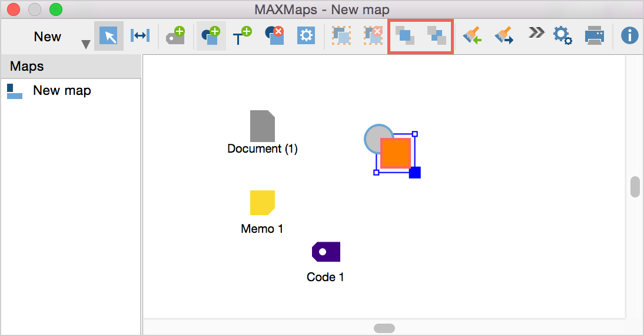Expand the toolbar overflow chevron

point(536,33)
